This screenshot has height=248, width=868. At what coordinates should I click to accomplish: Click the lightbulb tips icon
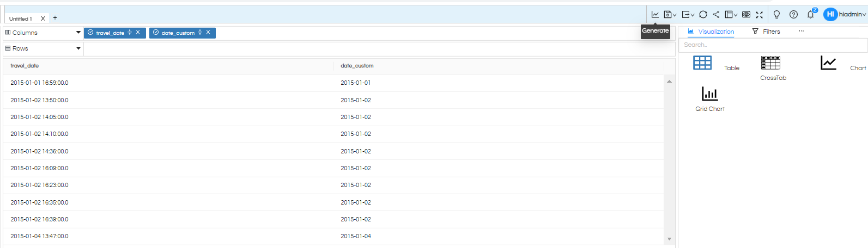click(776, 15)
